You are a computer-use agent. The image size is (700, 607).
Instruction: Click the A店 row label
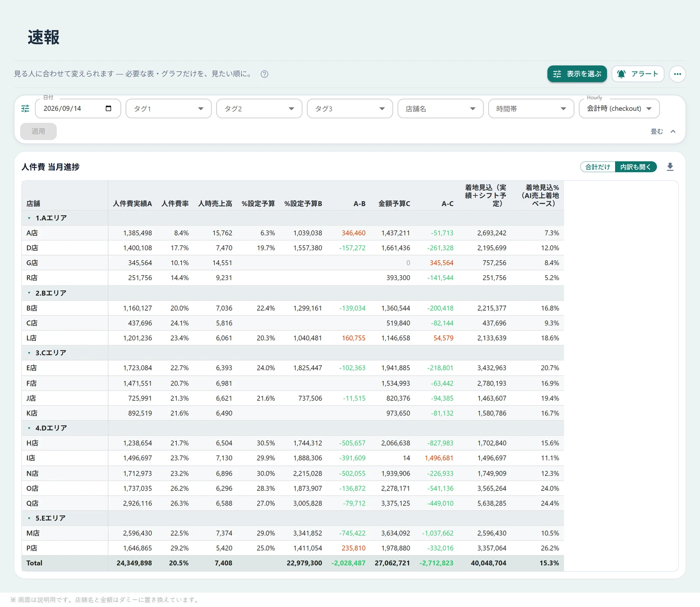tap(32, 233)
